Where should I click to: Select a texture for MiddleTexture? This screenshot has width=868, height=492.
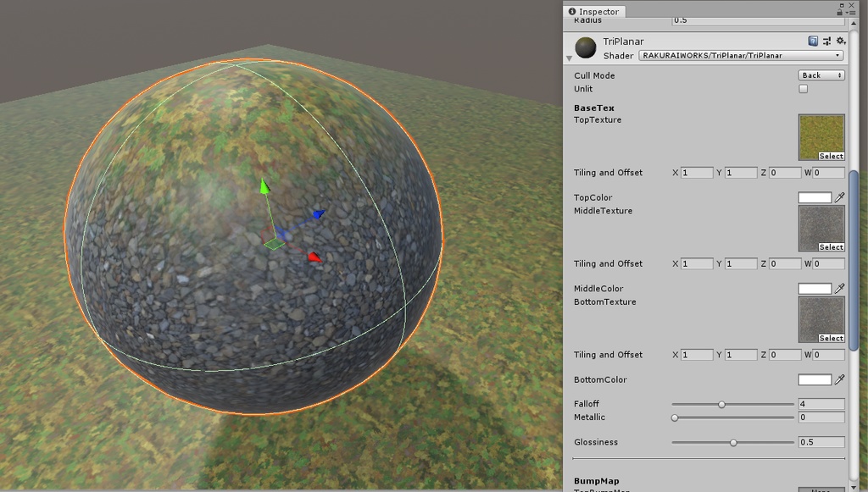pos(832,247)
